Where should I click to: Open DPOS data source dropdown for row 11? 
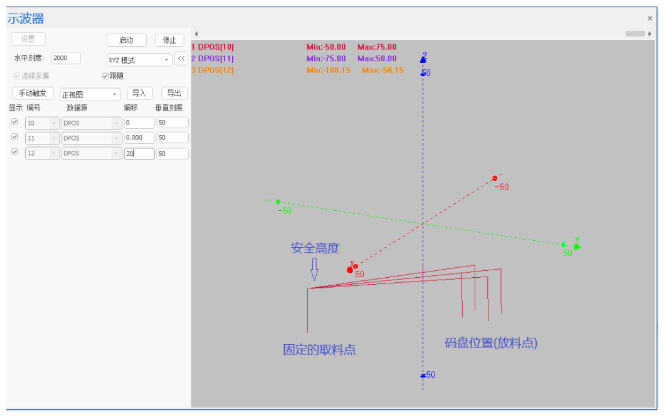92,138
